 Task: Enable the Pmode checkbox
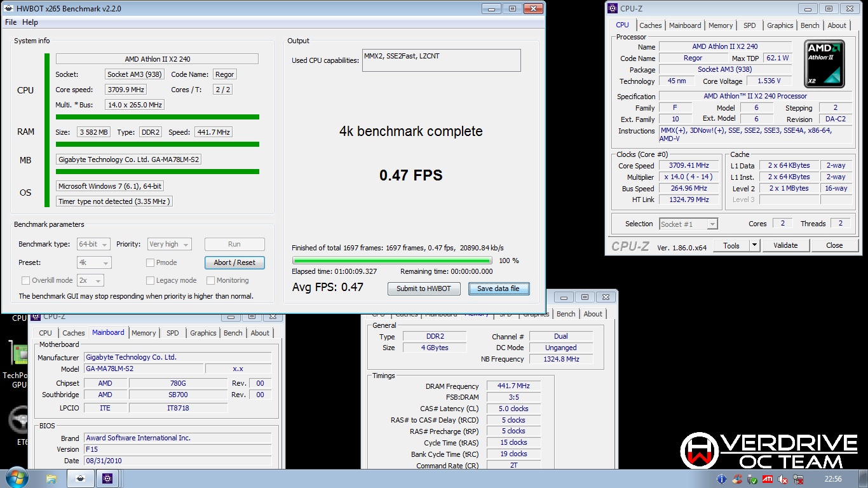[x=151, y=262]
